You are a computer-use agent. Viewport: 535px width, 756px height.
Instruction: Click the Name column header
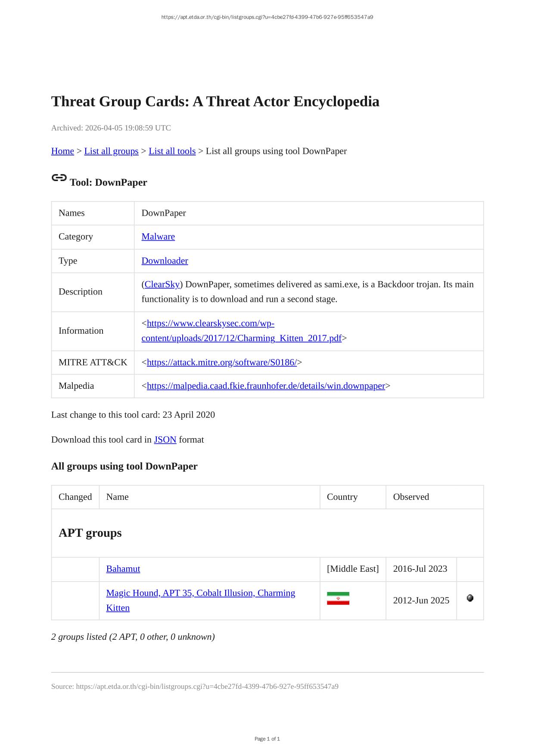pyautogui.click(x=117, y=497)
